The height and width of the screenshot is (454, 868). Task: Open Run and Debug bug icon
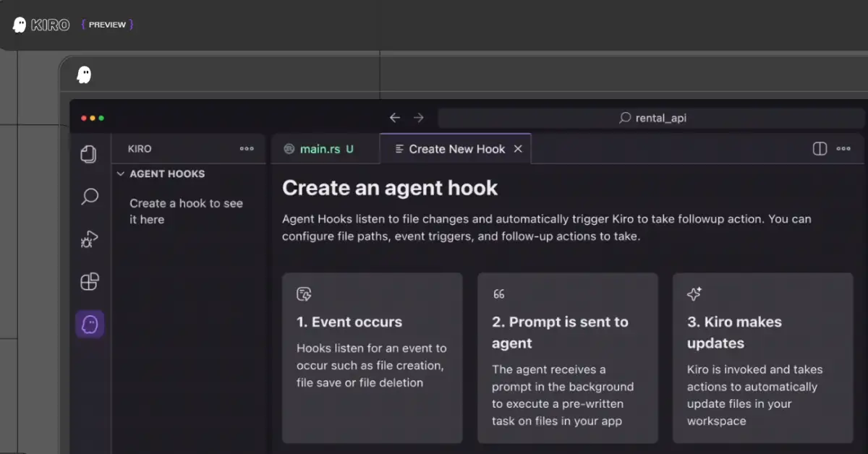tap(89, 239)
